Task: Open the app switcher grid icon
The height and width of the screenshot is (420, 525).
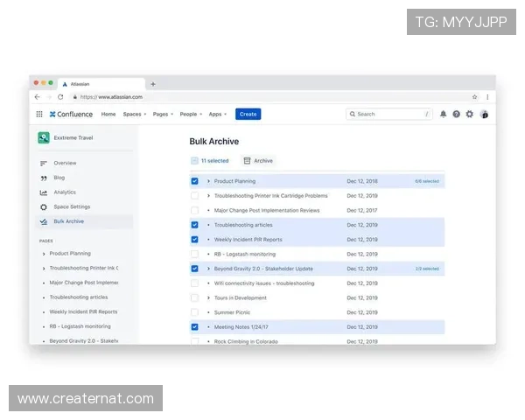Action: (39, 114)
